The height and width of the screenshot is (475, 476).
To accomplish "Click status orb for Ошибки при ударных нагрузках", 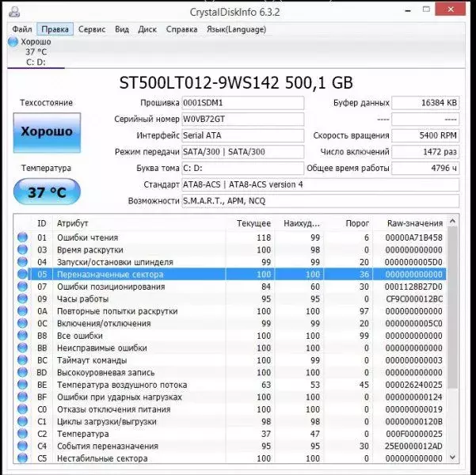I will click(22, 397).
